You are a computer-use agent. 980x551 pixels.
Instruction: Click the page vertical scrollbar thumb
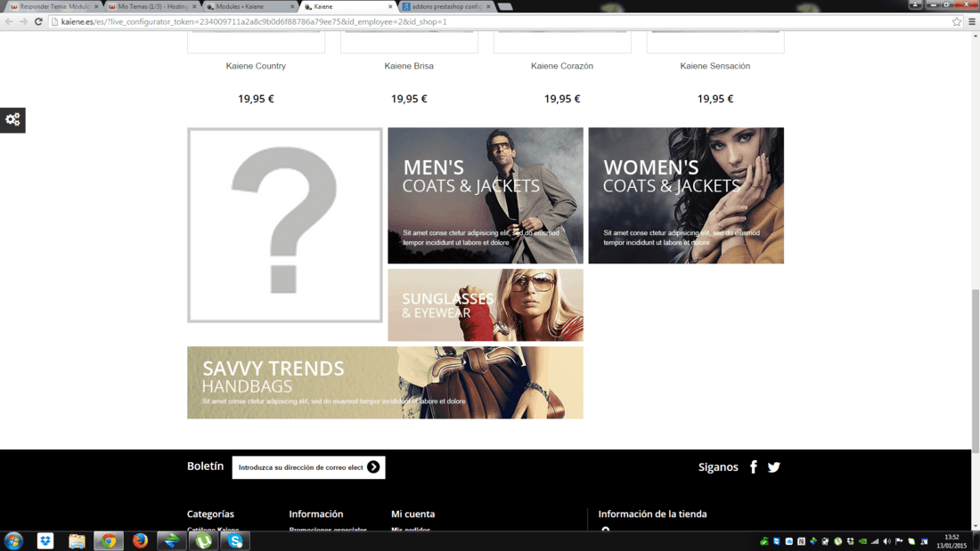point(975,372)
